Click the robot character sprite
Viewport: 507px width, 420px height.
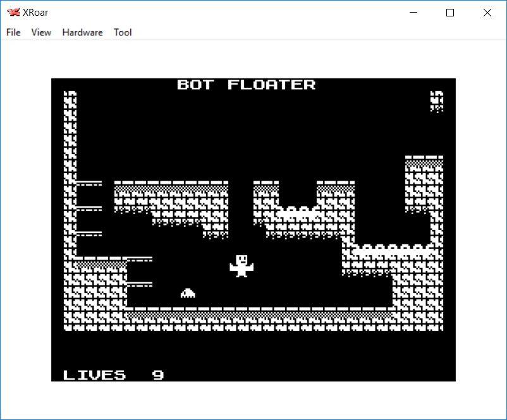tap(241, 266)
